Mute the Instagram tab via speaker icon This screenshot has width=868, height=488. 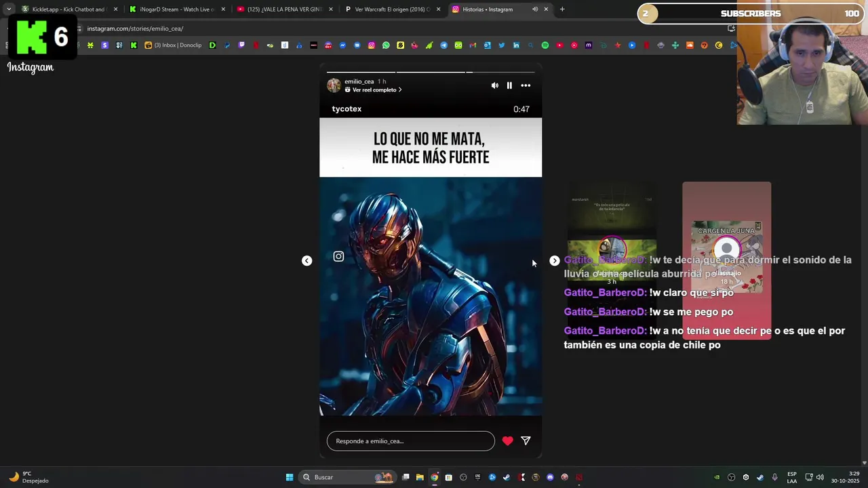pos(535,9)
